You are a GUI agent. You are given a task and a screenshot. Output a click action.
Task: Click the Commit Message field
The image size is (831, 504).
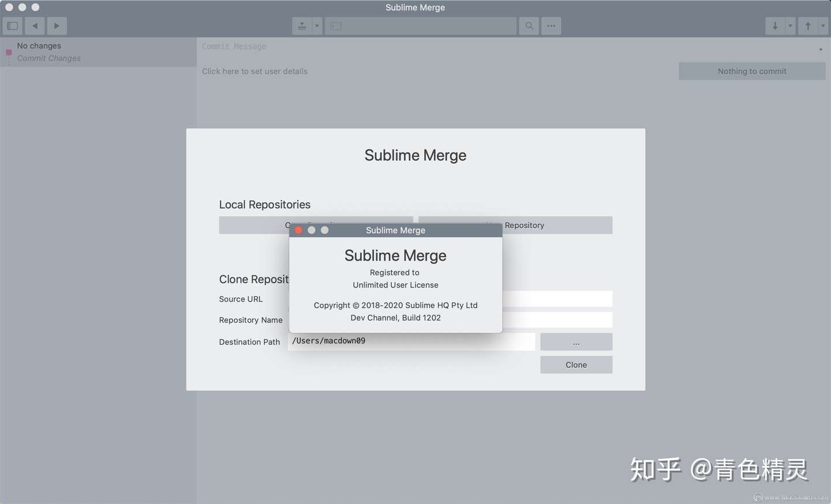tap(508, 47)
